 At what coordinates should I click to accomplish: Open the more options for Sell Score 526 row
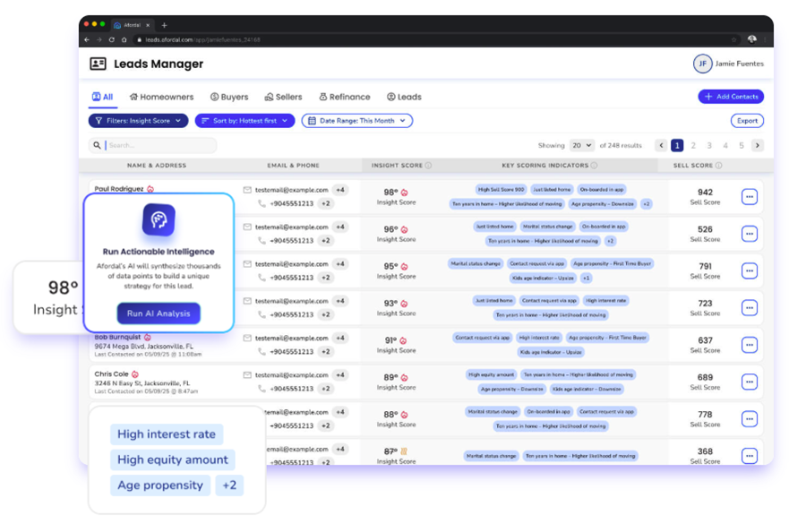pos(750,234)
